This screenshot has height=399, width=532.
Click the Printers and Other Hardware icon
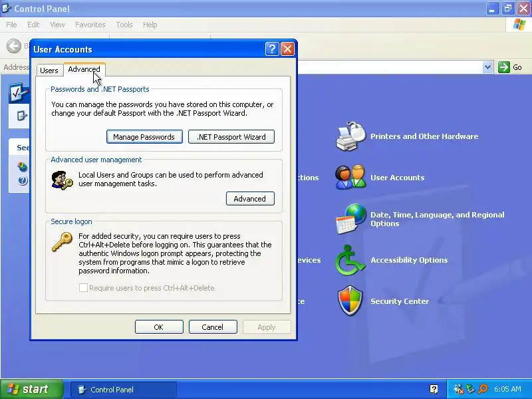click(x=351, y=136)
